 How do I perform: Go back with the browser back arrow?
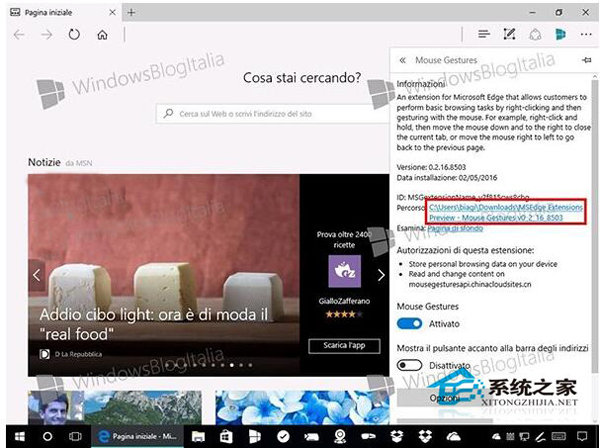pos(19,35)
